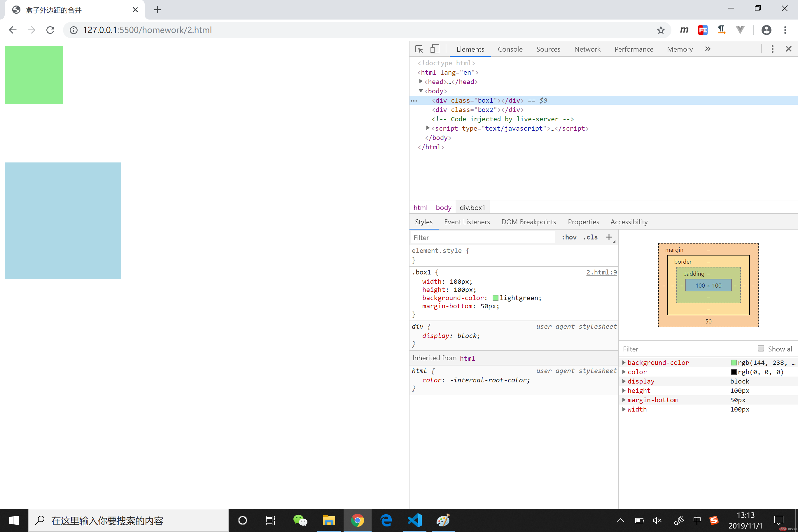Toggle the .cls class editor button
The width and height of the screenshot is (798, 532).
[590, 237]
